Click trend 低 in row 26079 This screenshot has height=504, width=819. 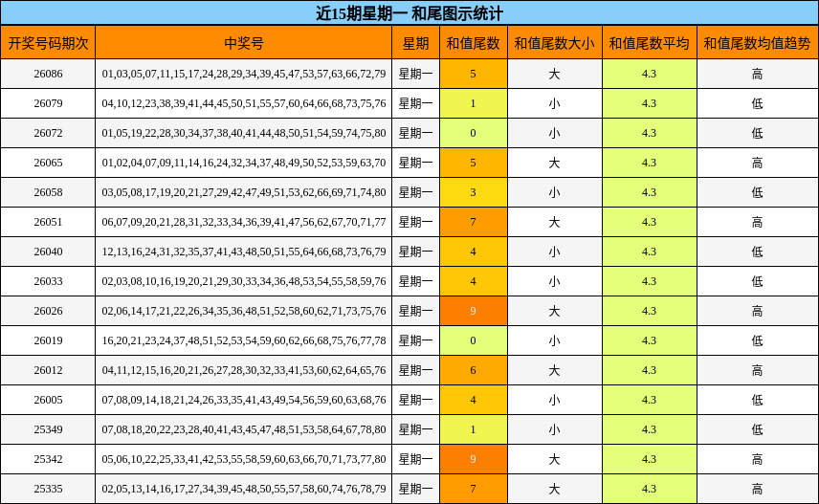(758, 103)
